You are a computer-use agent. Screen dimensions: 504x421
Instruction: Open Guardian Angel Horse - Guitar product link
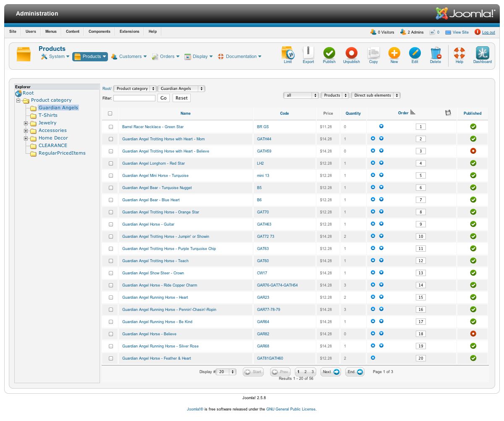[148, 224]
